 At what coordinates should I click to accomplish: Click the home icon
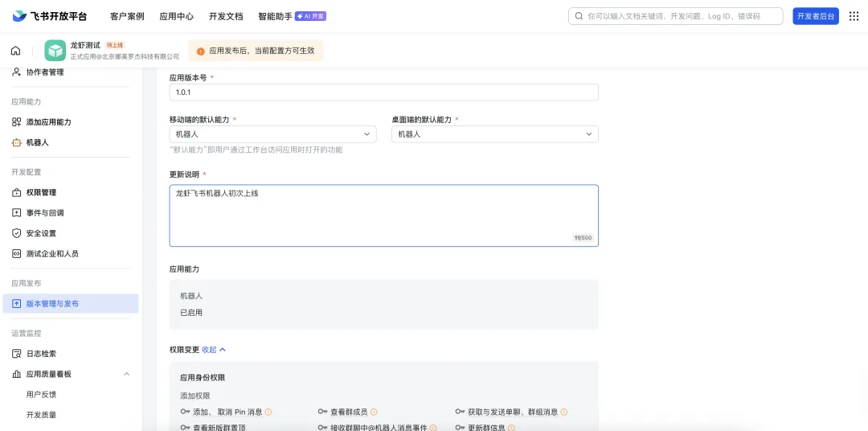point(15,51)
